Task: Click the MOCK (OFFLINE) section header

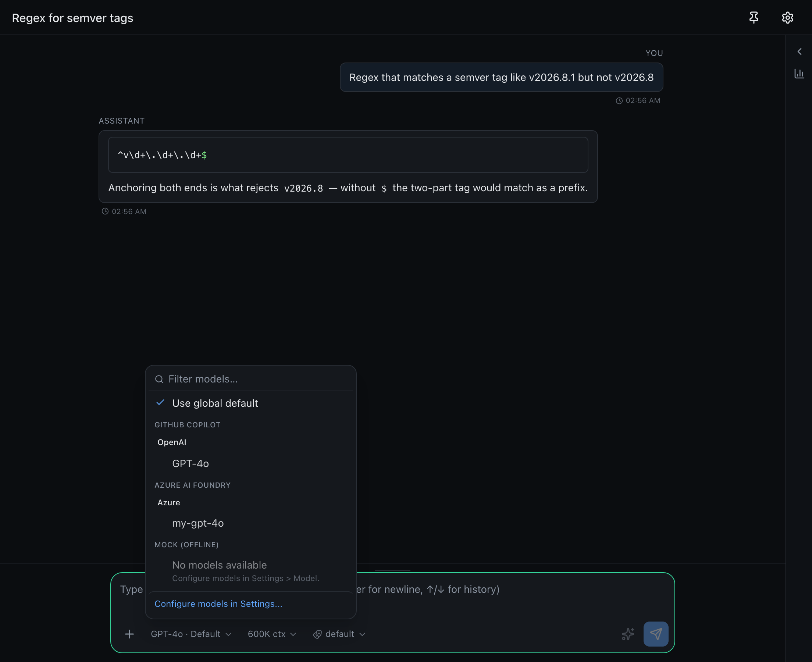Action: click(x=186, y=545)
